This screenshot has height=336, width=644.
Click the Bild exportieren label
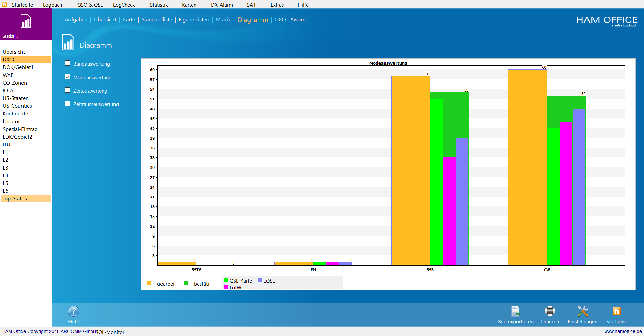pyautogui.click(x=515, y=322)
